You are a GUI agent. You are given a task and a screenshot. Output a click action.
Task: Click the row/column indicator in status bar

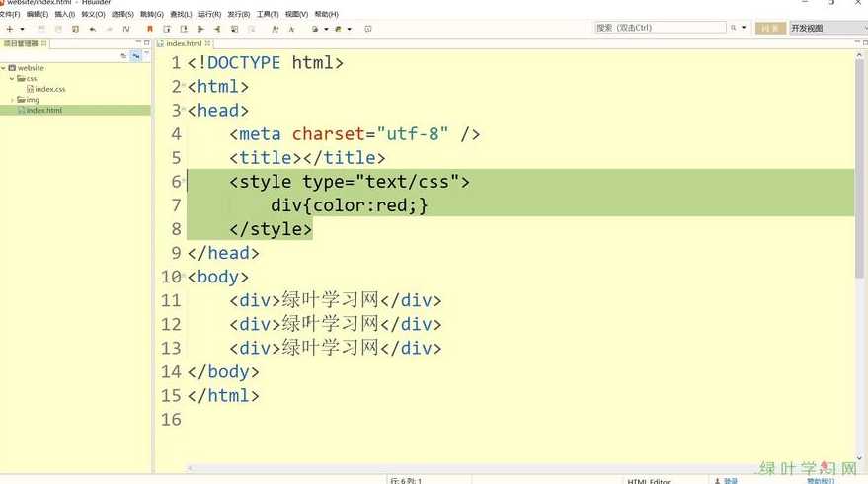click(406, 481)
